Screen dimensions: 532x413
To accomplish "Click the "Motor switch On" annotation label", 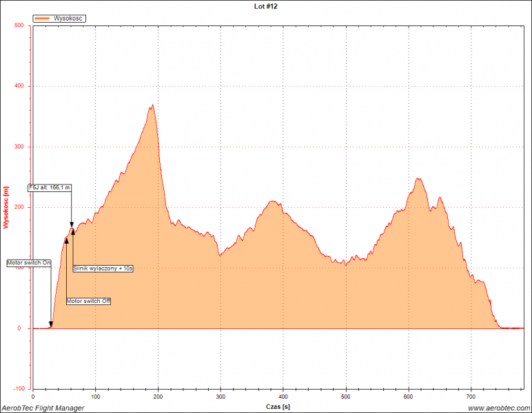I will [29, 263].
